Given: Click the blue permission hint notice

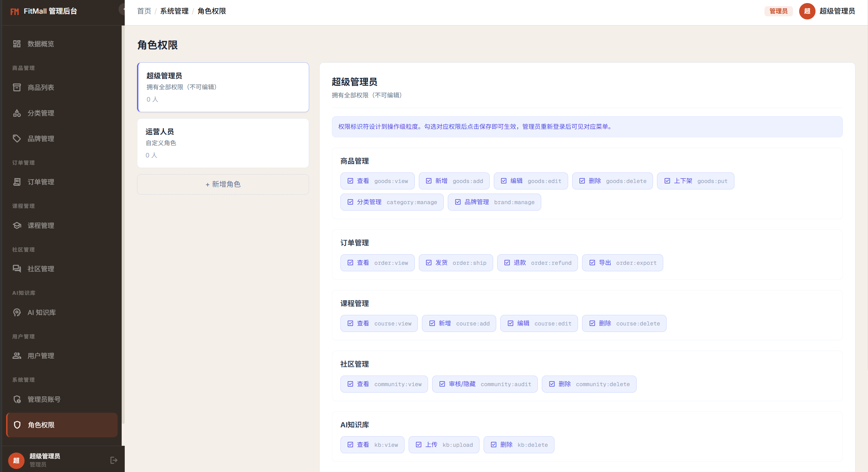Looking at the screenshot, I should (587, 127).
